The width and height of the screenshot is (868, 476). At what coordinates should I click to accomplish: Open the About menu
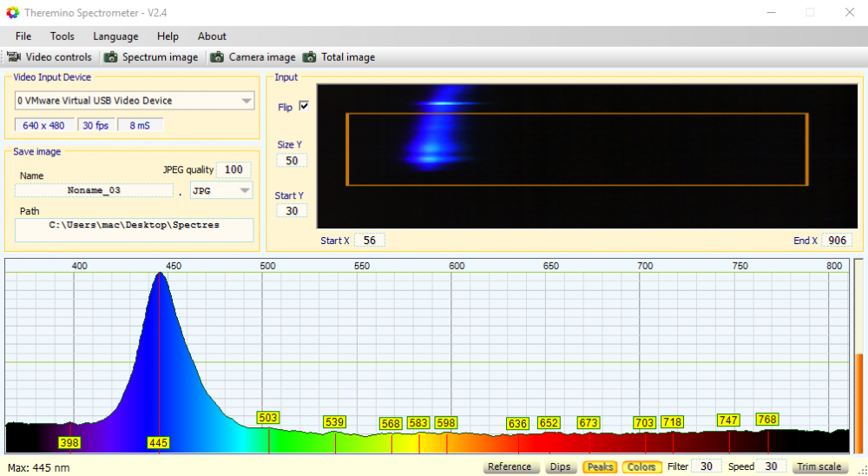click(212, 36)
